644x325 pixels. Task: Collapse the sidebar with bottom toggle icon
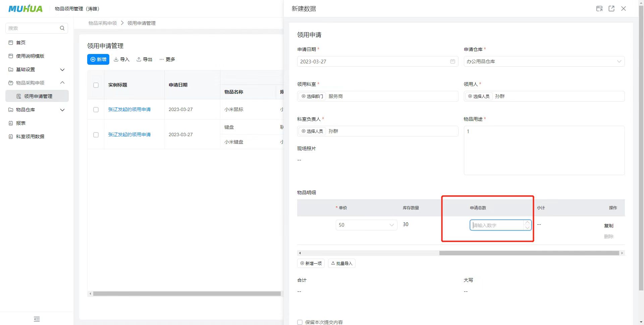[37, 319]
